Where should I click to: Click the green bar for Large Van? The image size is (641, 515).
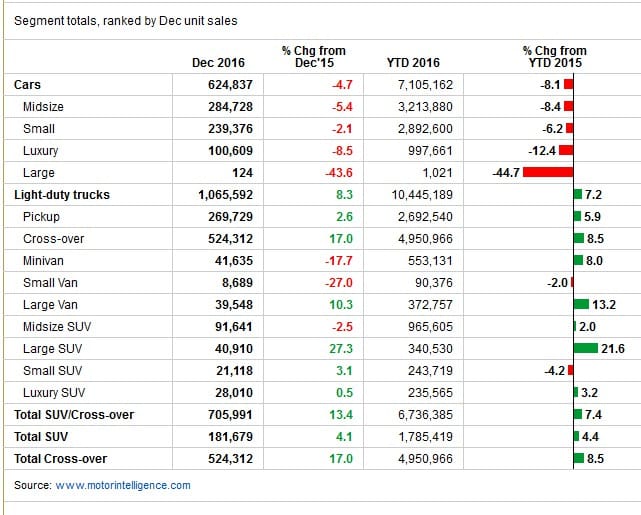[x=581, y=304]
